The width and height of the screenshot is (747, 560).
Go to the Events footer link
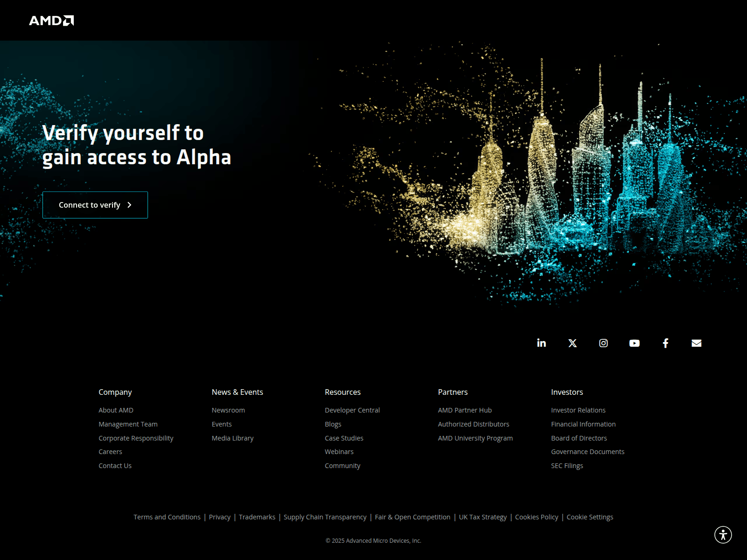(x=222, y=424)
